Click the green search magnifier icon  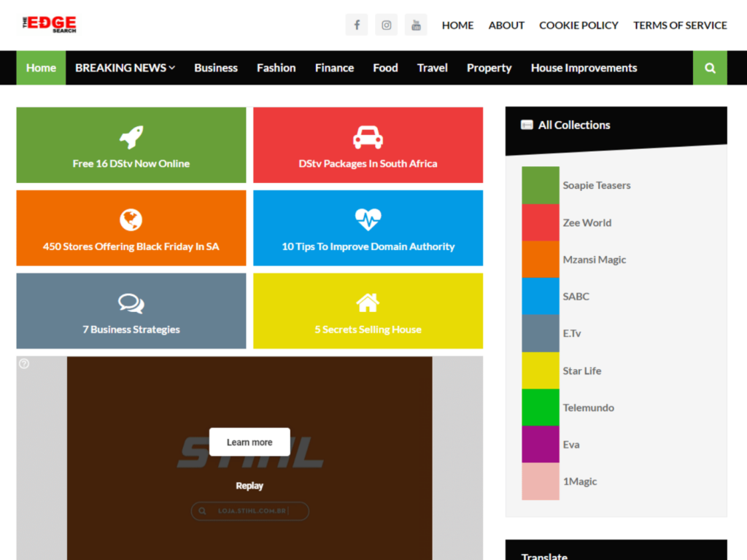pos(710,68)
